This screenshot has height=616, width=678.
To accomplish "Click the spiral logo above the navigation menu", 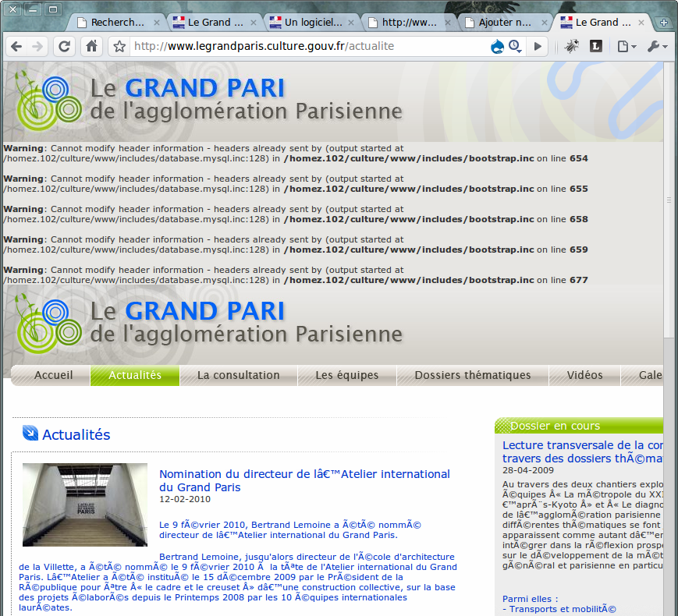I will point(48,325).
